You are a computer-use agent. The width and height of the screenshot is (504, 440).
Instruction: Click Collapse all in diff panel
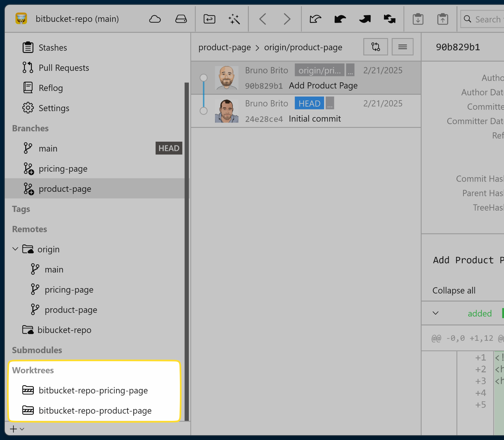tap(454, 291)
